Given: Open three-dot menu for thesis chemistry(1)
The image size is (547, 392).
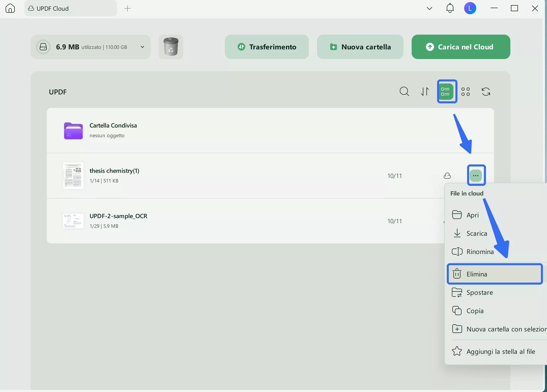Looking at the screenshot, I should [x=476, y=176].
